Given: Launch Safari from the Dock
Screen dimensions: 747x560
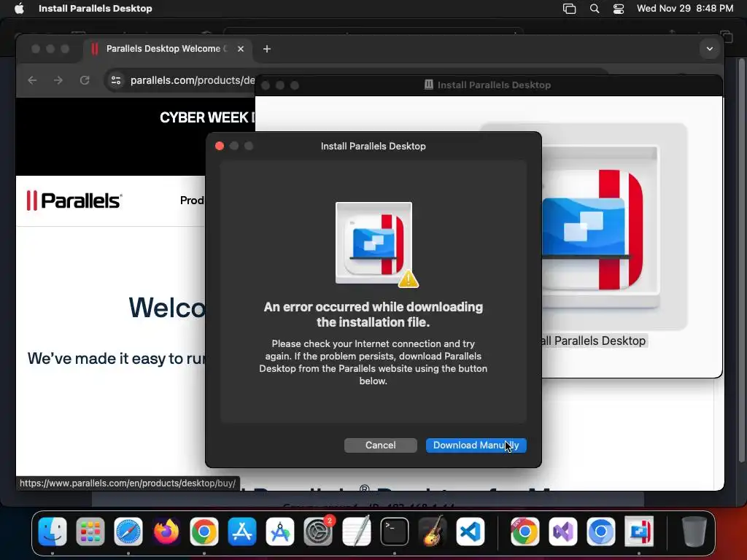Looking at the screenshot, I should [x=128, y=532].
